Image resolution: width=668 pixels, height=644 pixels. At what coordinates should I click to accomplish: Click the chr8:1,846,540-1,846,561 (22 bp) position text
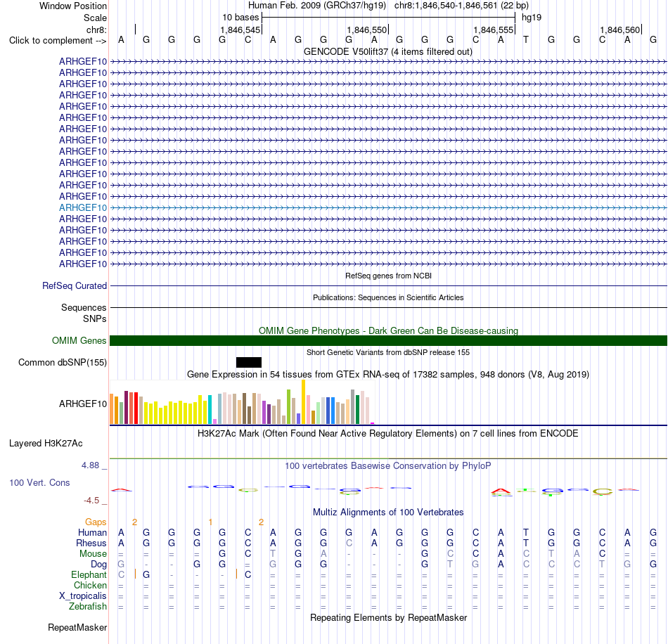(461, 6)
